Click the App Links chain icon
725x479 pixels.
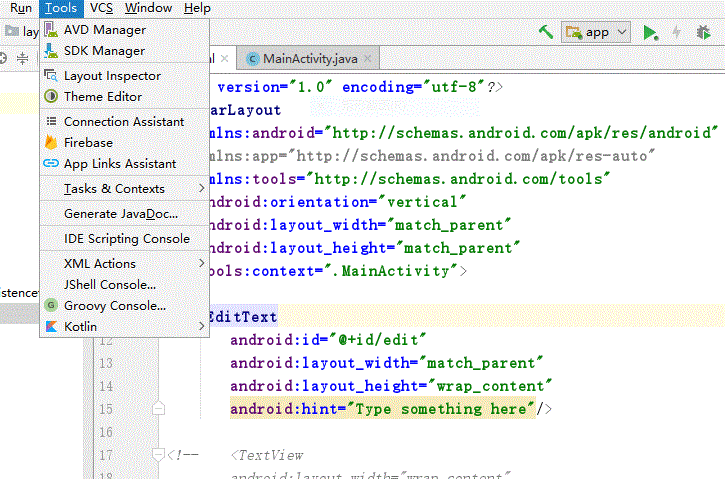51,163
